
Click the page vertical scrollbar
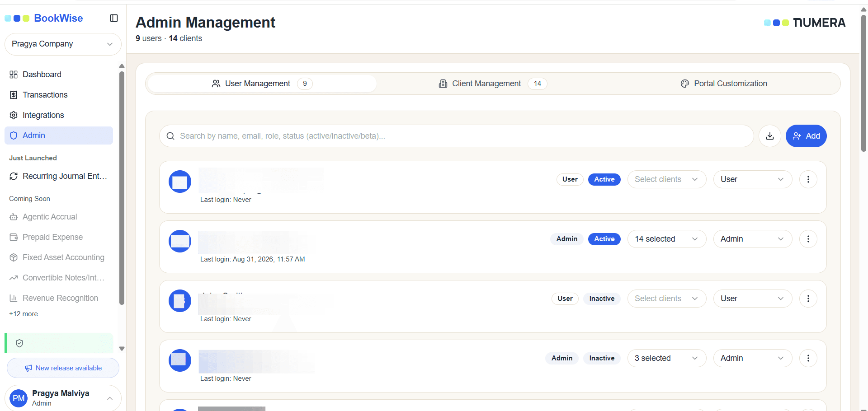tap(863, 84)
